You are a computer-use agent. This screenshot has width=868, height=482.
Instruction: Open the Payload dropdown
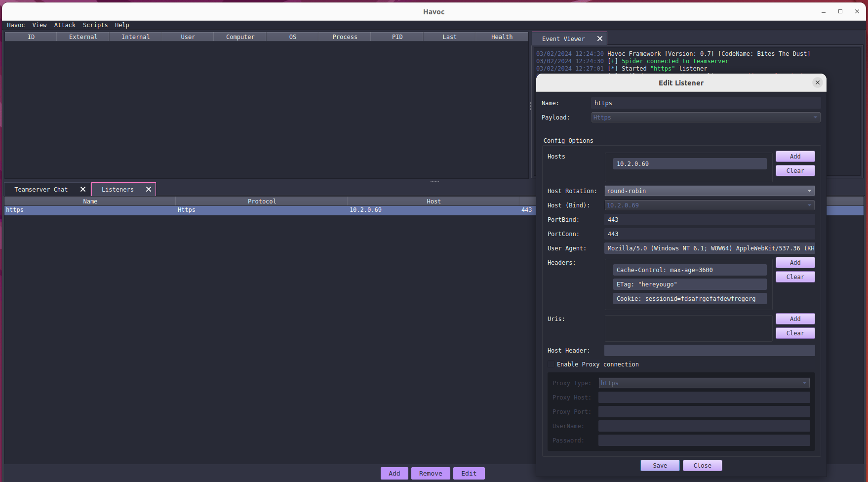[x=706, y=117]
